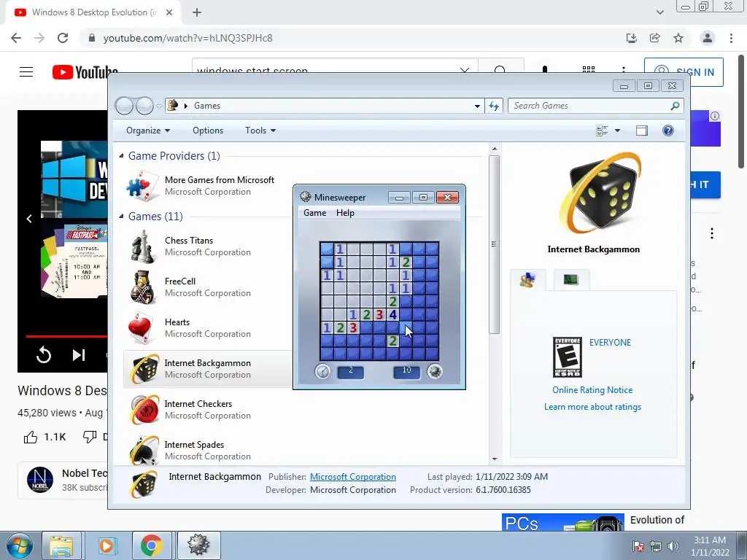The width and height of the screenshot is (747, 560).
Task: Switch to the performance tab in details pane
Action: pyautogui.click(x=571, y=279)
